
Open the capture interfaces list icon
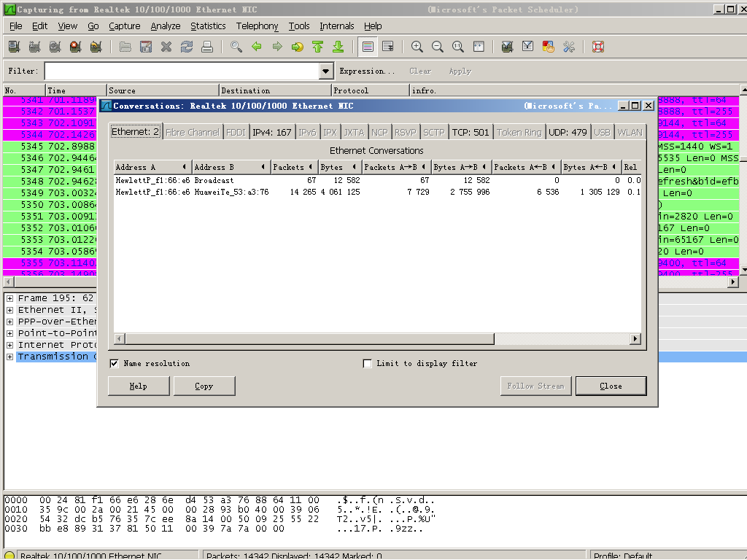[x=15, y=47]
